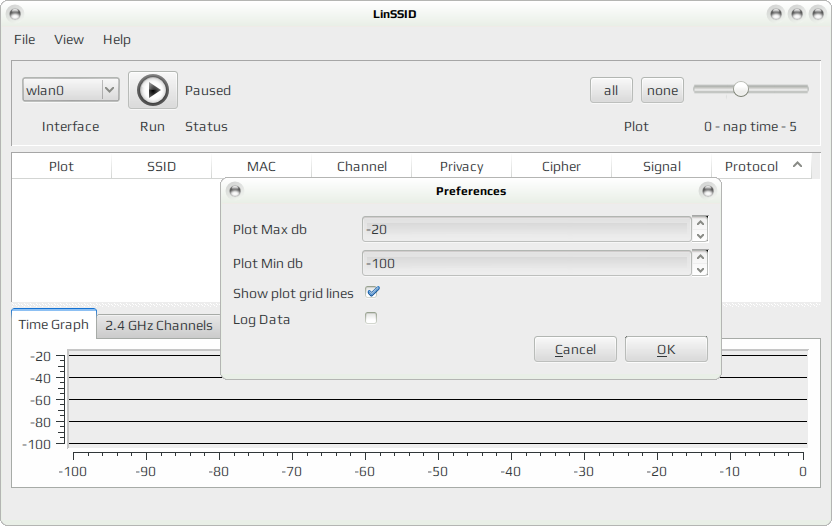Click the 'Plot Min db' label
Screen dimensions: 832x526
pos(267,264)
